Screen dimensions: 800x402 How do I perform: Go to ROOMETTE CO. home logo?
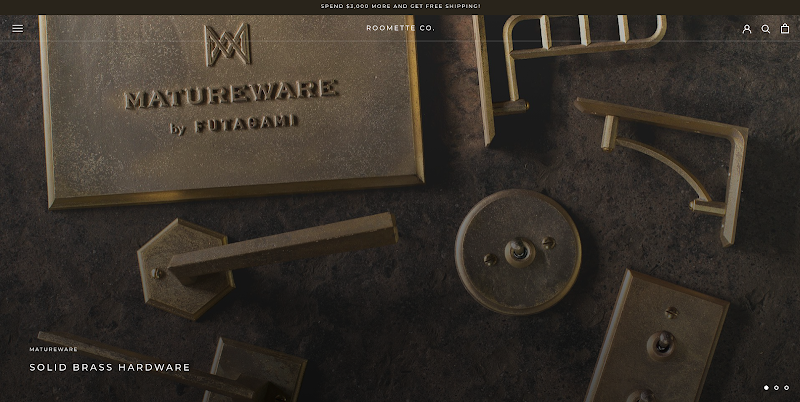400,28
